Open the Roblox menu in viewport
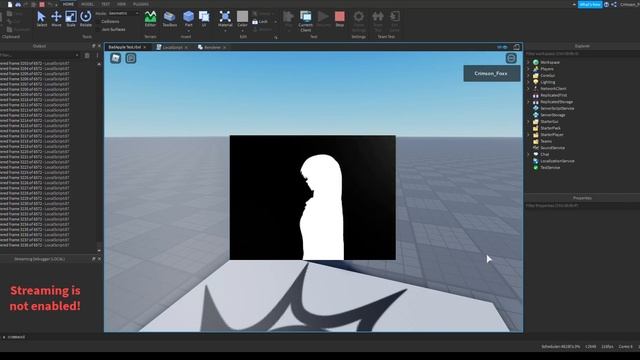The image size is (640, 360). 116,58
